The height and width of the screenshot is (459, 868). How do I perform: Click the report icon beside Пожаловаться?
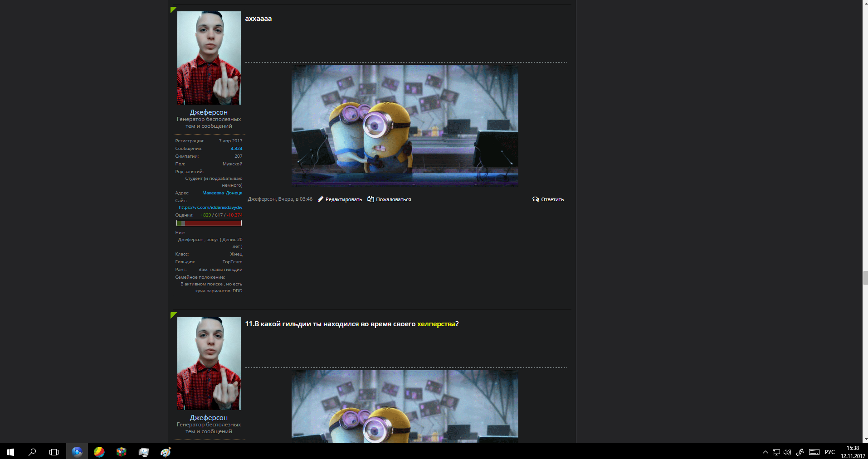point(371,199)
